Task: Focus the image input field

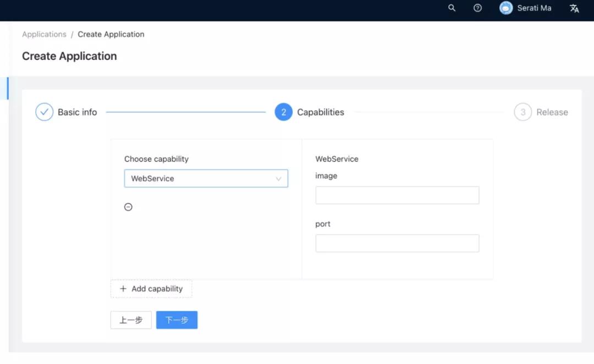Action: click(397, 195)
